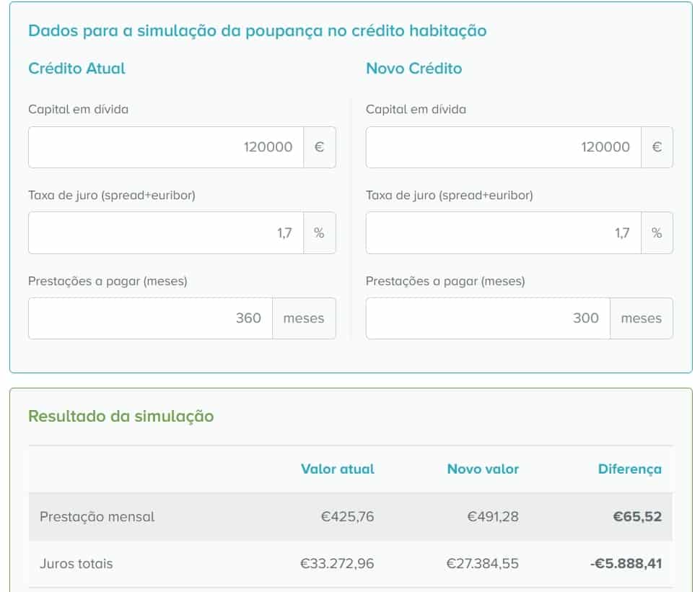Image resolution: width=700 pixels, height=592 pixels.
Task: Select the Valor atual column header
Action: tap(337, 469)
